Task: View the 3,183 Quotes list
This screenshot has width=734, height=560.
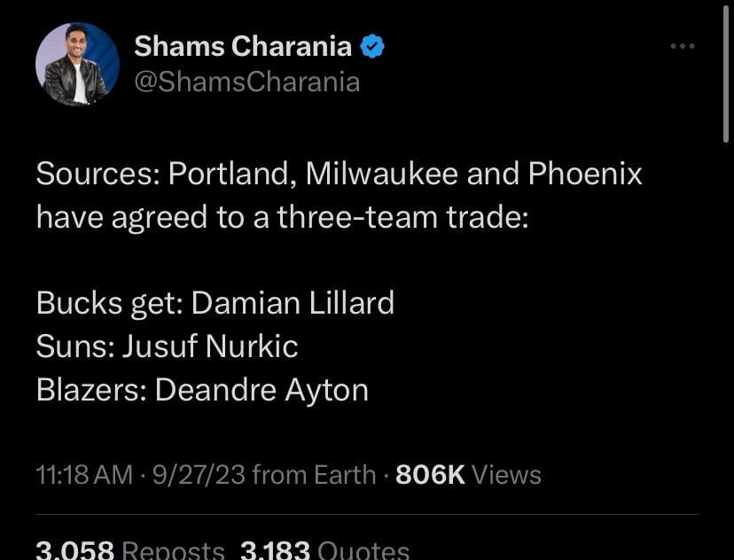Action: pos(324,550)
